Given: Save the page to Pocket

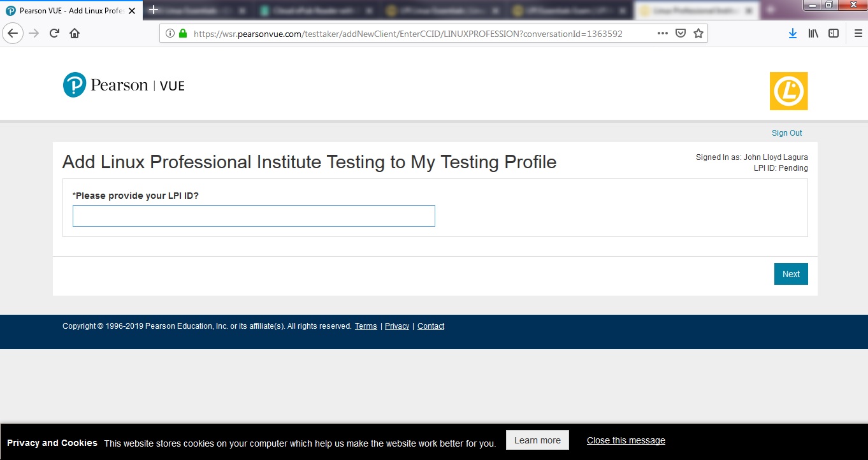Looking at the screenshot, I should [x=681, y=34].
